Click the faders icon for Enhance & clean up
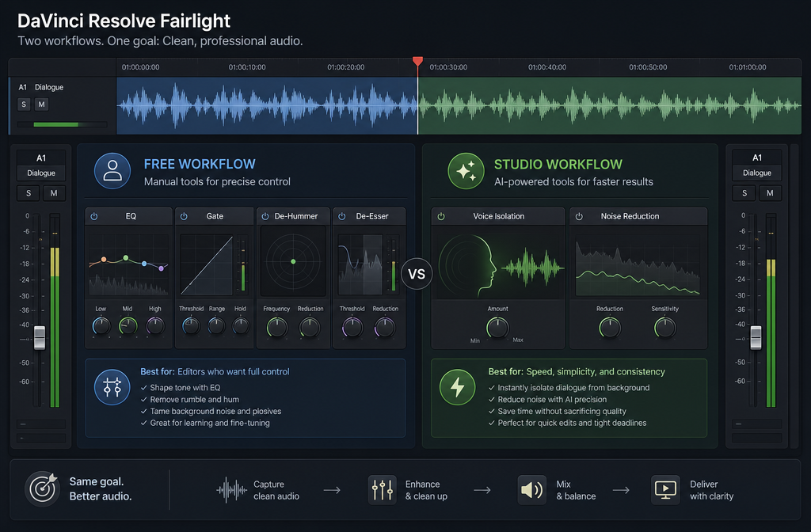The image size is (811, 532). click(x=383, y=489)
